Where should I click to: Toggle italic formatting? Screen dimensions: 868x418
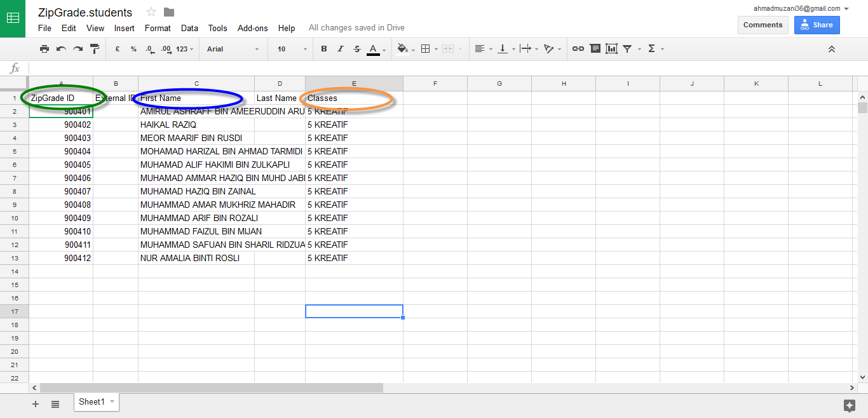pos(341,49)
